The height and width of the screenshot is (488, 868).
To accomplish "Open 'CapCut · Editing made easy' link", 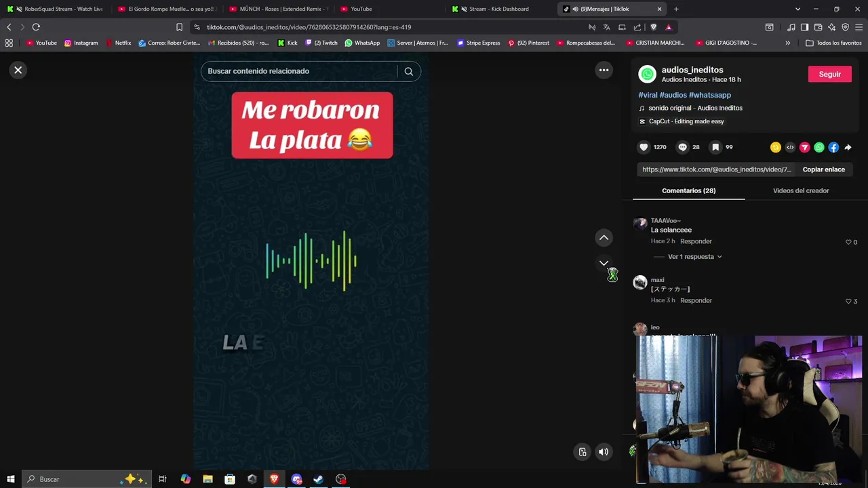I will pos(686,121).
